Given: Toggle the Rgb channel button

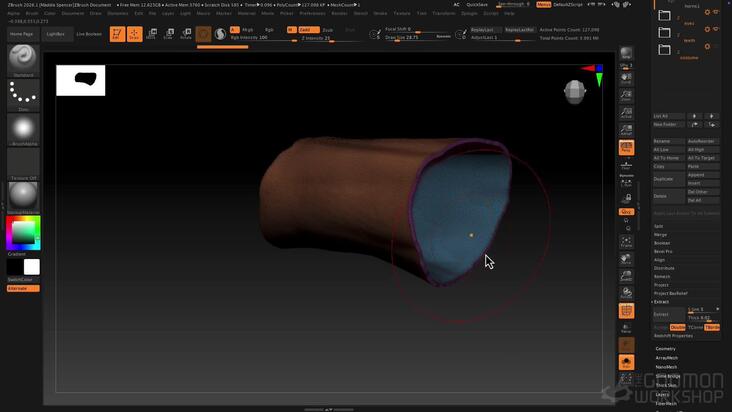Looking at the screenshot, I should click(x=269, y=30).
